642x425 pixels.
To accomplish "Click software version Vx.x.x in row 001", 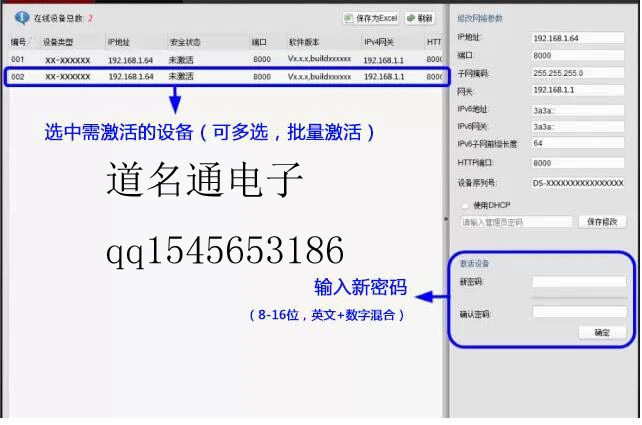I will (319, 59).
